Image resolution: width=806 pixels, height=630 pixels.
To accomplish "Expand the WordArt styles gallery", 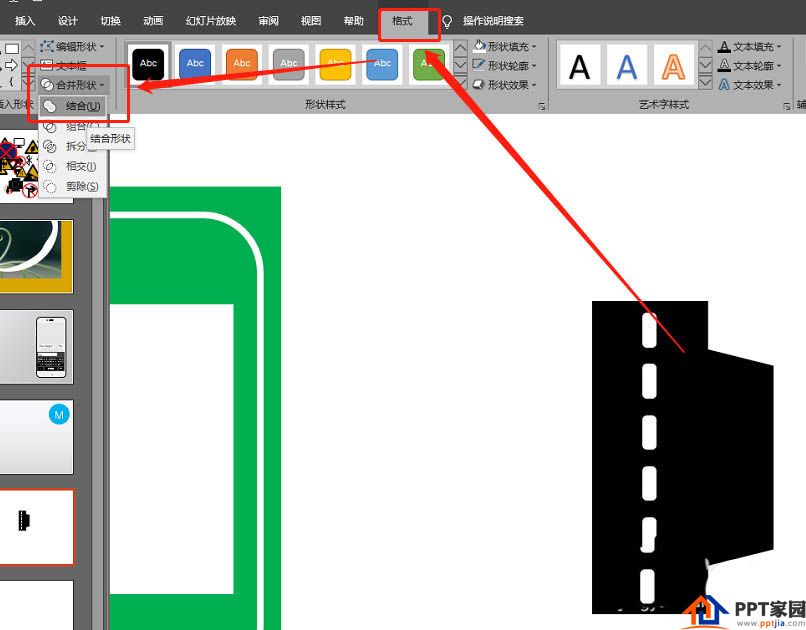I will tap(706, 83).
